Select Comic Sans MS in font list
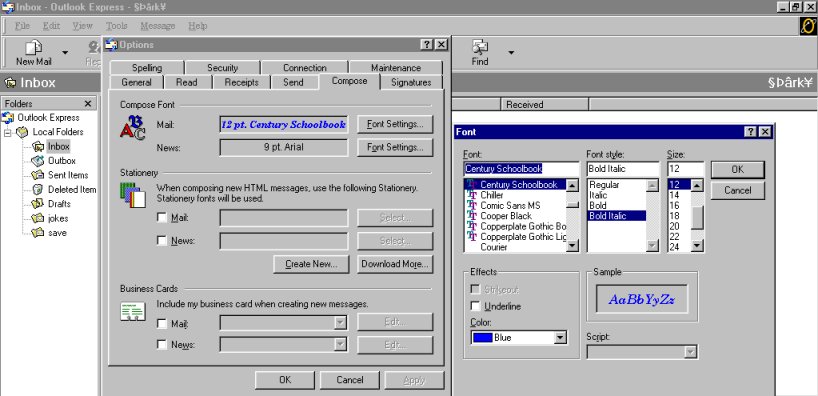The height and width of the screenshot is (396, 818). 510,206
